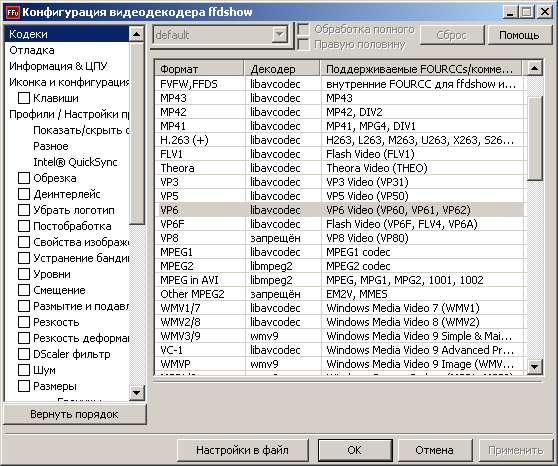
Task: Open the Разное settings page
Action: pos(51,146)
